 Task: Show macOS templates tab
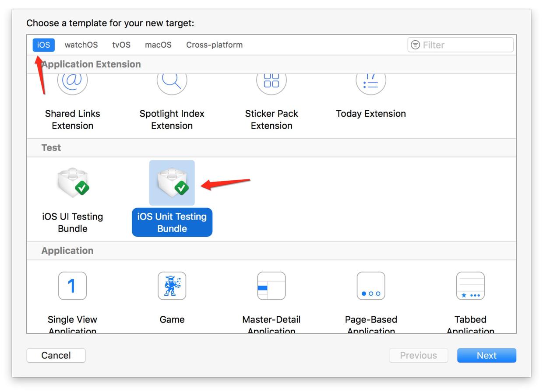(x=158, y=45)
